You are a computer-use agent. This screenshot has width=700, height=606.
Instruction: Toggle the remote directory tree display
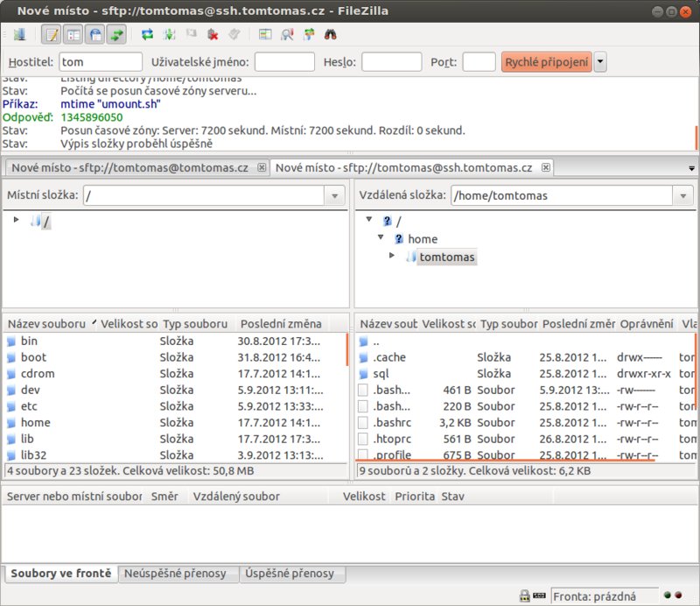click(x=95, y=34)
